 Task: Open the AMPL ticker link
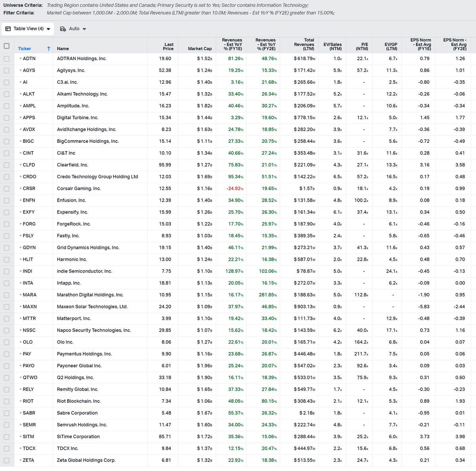tap(29, 106)
